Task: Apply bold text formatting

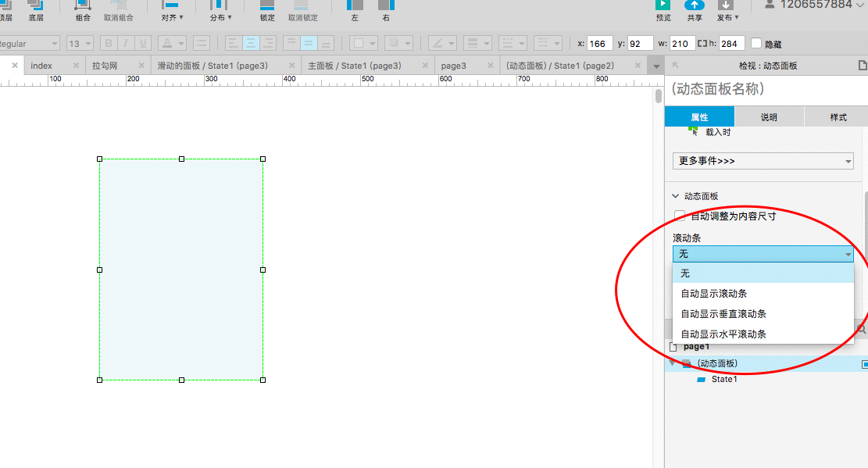Action: [x=109, y=43]
